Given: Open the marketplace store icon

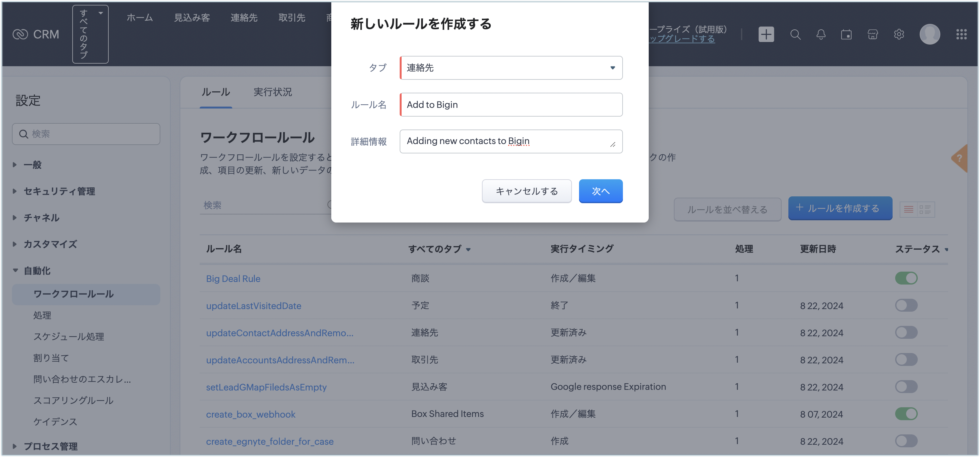Looking at the screenshot, I should [x=872, y=34].
